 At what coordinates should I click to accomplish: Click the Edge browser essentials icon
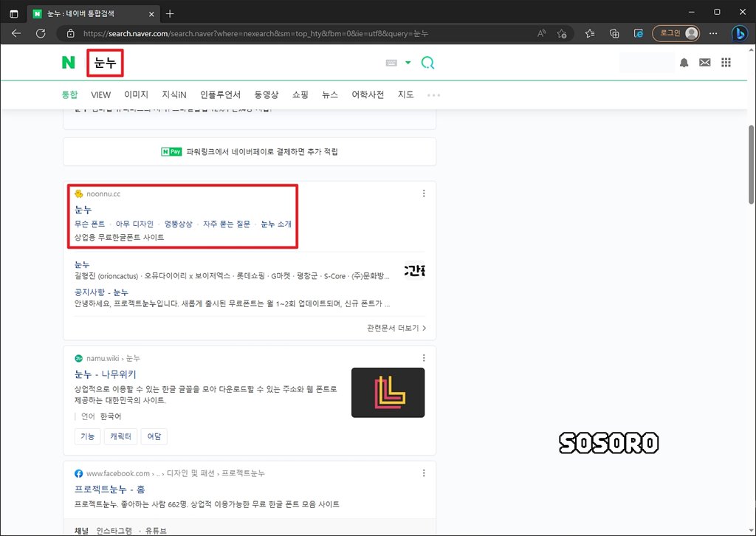(x=639, y=33)
